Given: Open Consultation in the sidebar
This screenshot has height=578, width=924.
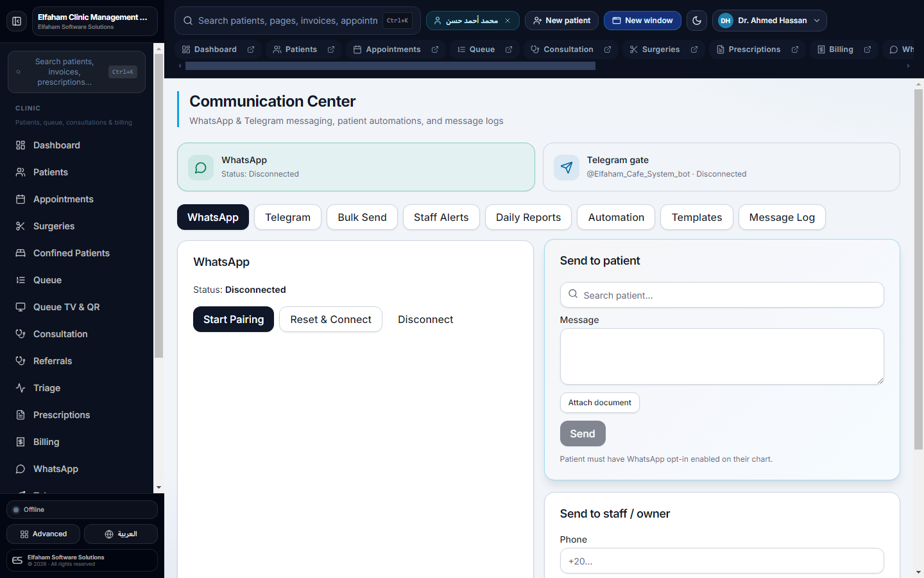Looking at the screenshot, I should [x=77, y=334].
